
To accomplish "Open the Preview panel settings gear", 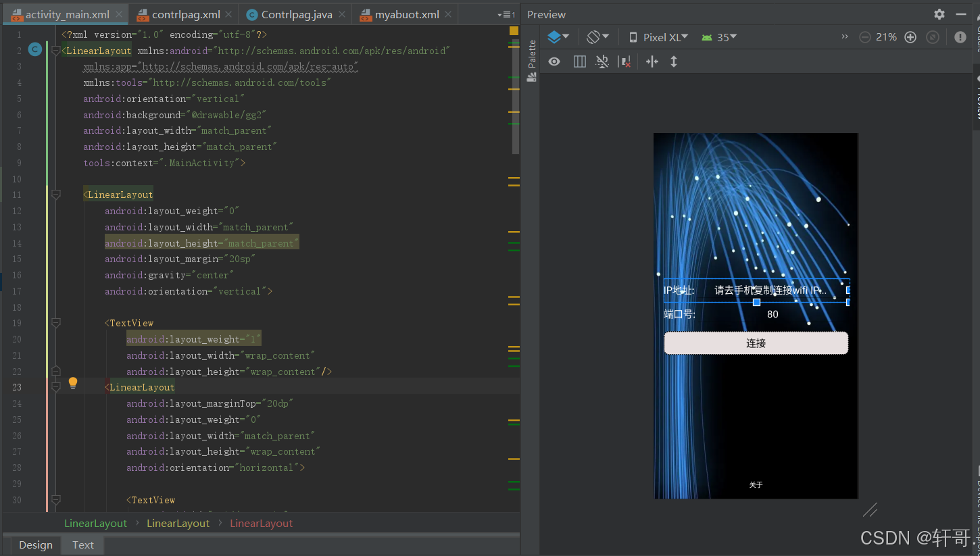I will coord(939,14).
